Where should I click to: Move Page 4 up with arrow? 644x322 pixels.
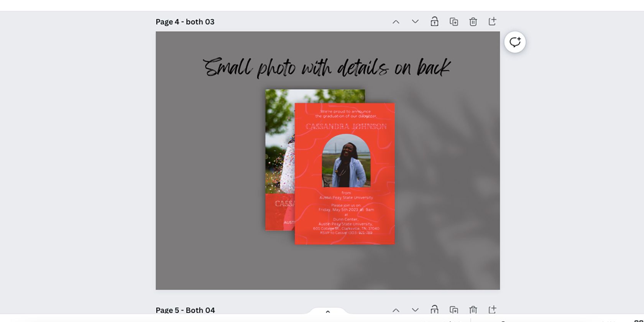tap(396, 22)
